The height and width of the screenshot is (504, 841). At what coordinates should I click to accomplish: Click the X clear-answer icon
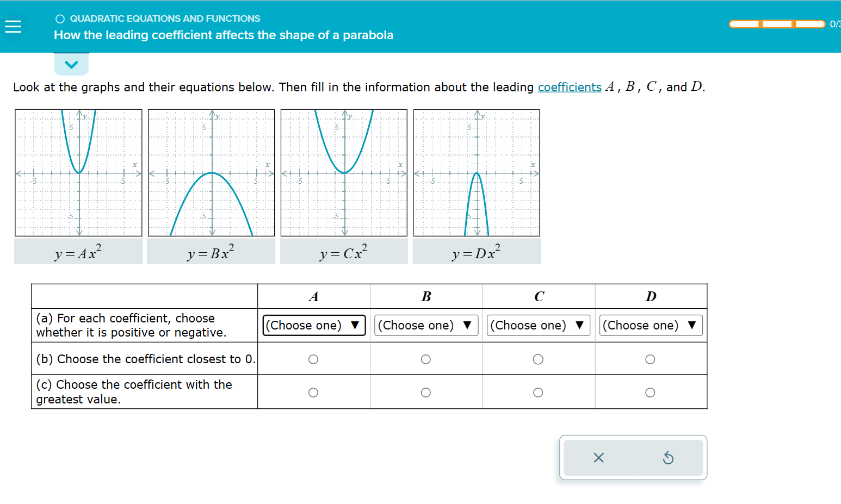pos(598,457)
